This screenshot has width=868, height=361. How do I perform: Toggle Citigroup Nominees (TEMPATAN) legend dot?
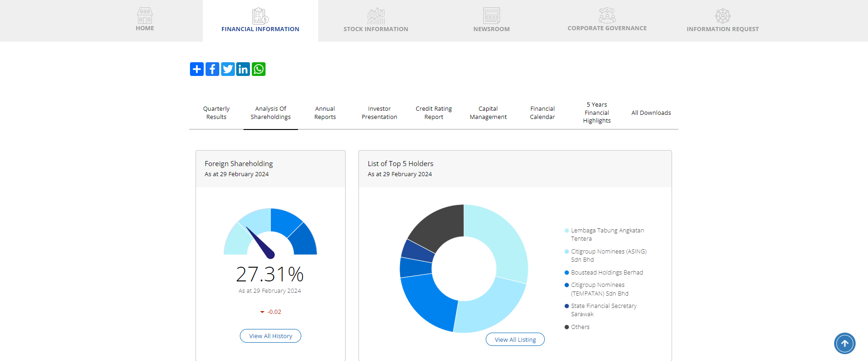click(x=567, y=285)
